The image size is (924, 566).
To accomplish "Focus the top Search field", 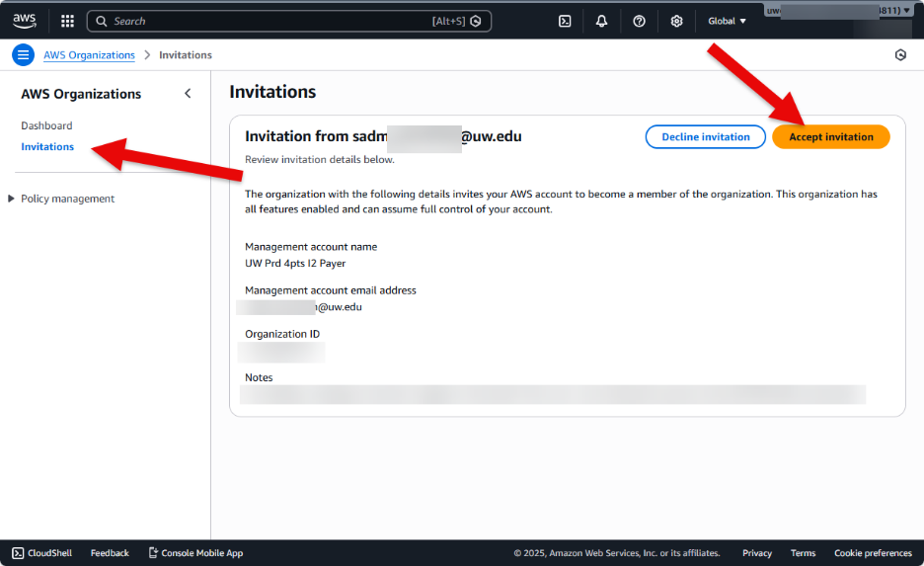I will (x=288, y=21).
